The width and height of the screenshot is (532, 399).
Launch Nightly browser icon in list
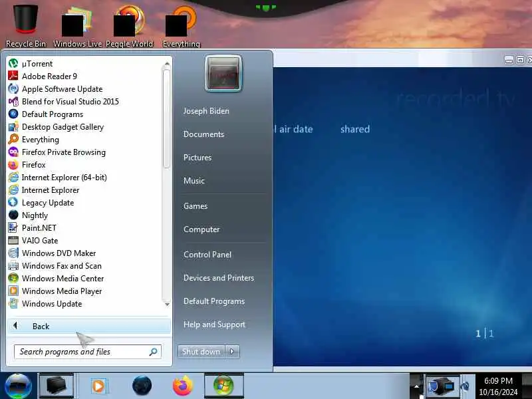(13, 215)
